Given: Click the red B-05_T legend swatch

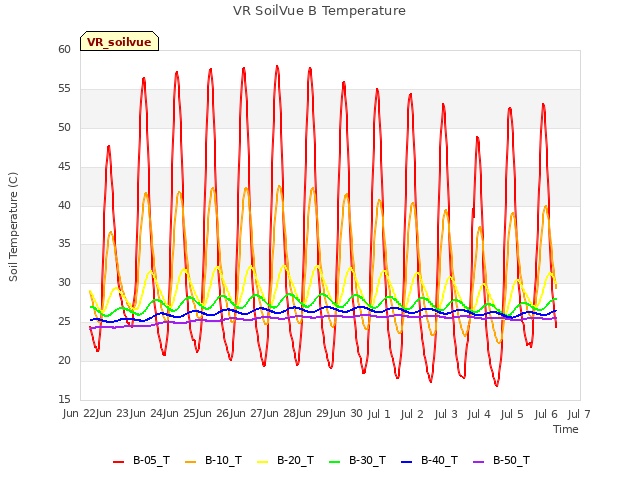Looking at the screenshot, I should (x=118, y=462).
